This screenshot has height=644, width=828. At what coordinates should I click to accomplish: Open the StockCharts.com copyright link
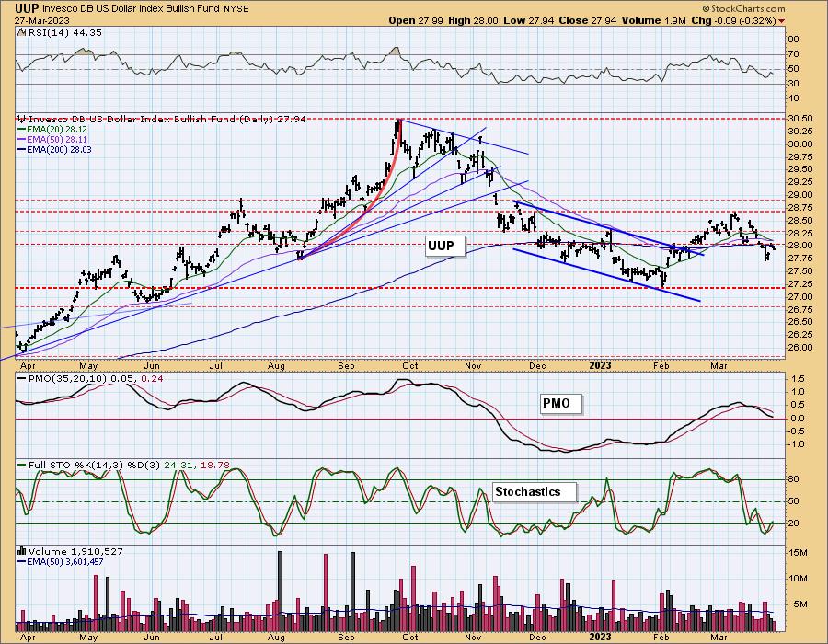(x=743, y=8)
